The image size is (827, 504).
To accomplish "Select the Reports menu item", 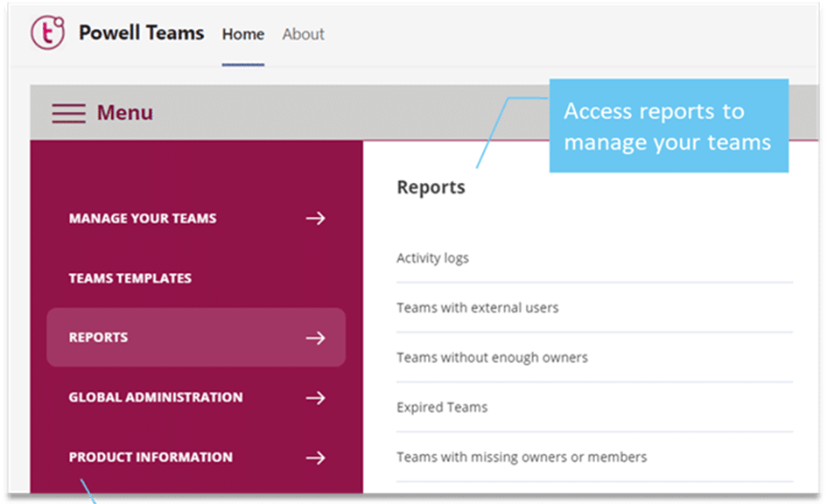I will click(x=196, y=338).
